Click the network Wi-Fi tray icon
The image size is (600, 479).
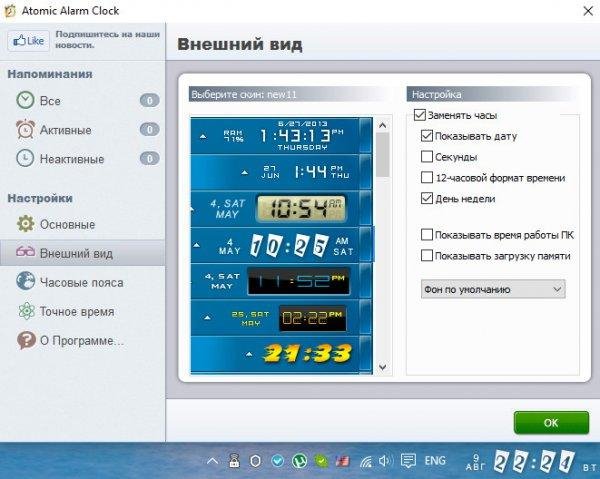pos(366,462)
